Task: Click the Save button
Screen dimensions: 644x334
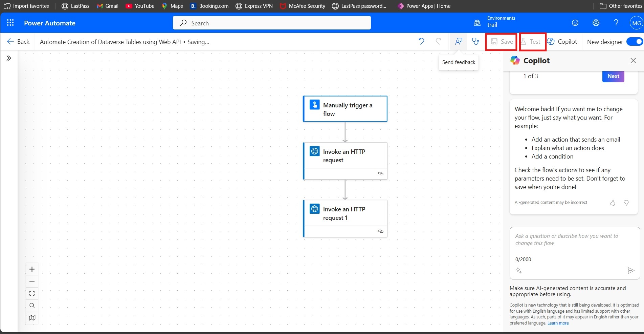Action: click(x=501, y=41)
